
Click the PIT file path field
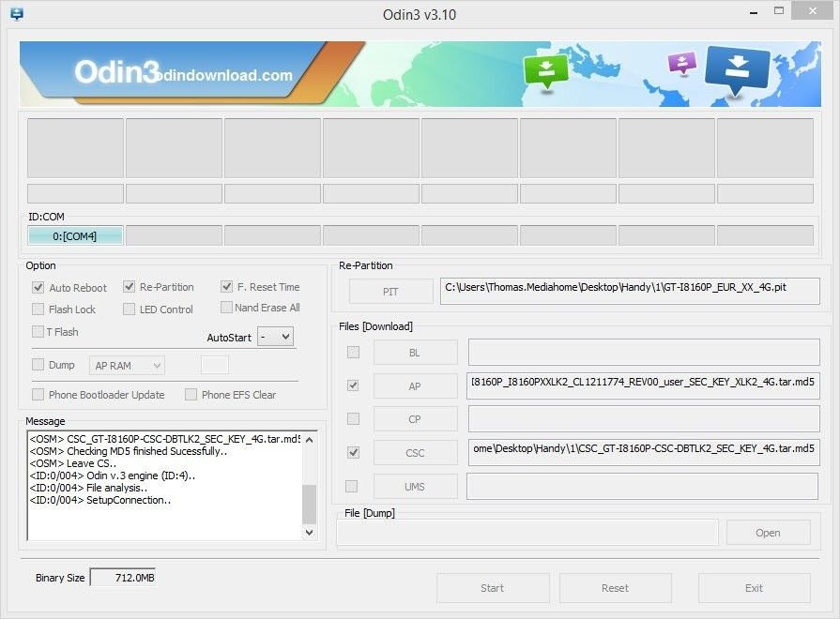[630, 291]
